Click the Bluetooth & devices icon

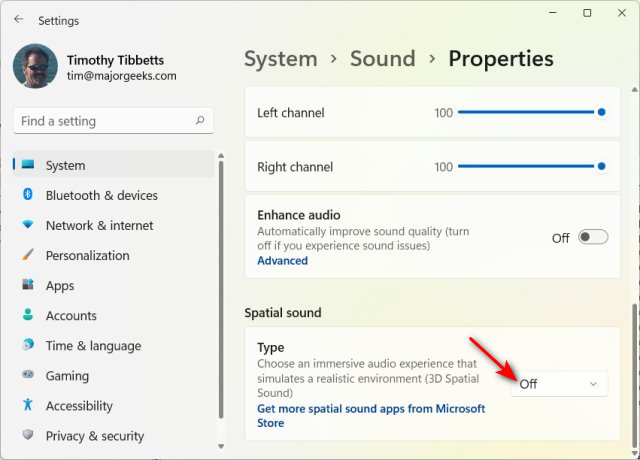pyautogui.click(x=28, y=194)
